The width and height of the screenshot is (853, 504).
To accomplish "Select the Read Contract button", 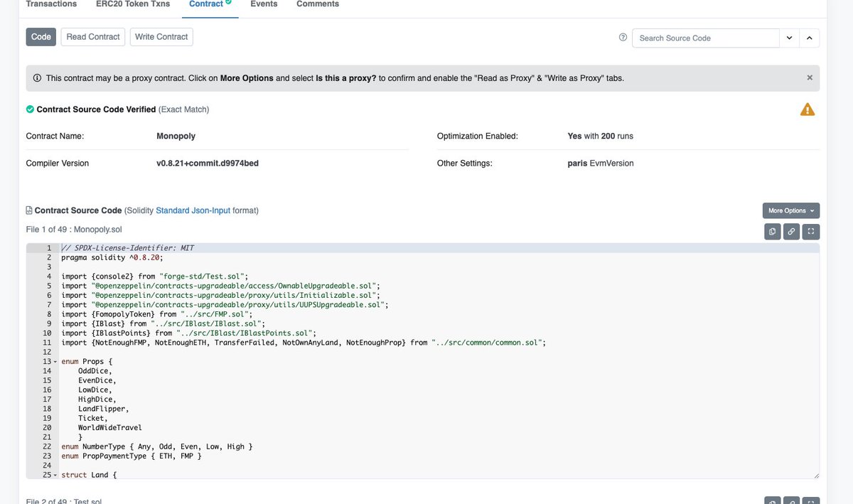I will click(x=92, y=36).
